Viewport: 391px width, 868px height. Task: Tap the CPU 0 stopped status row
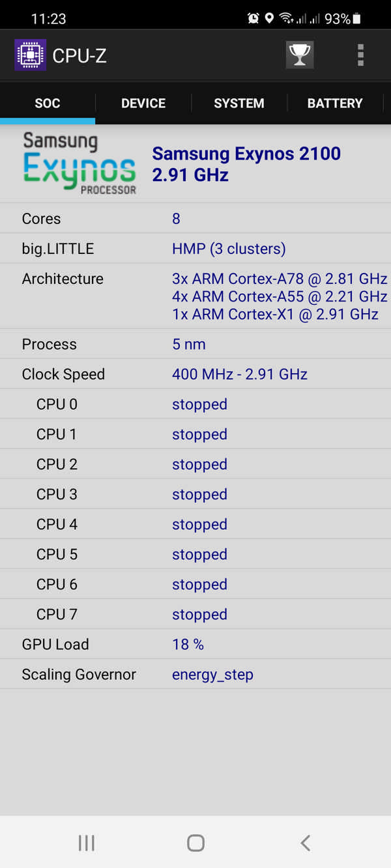(199, 404)
